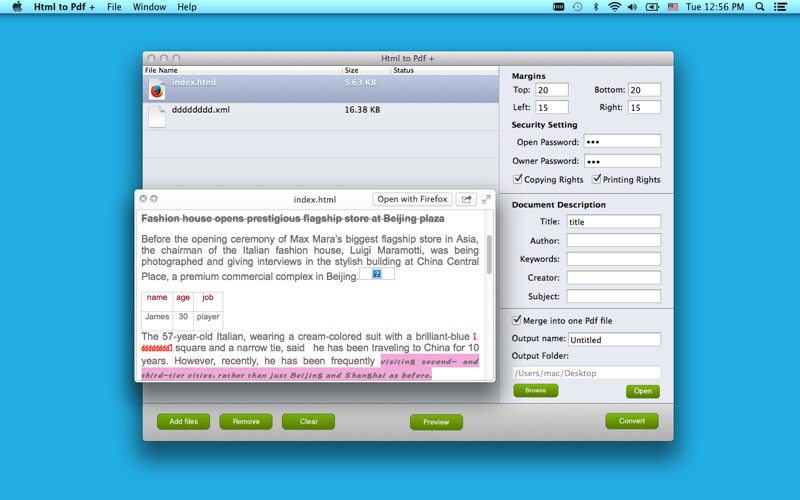800x500 pixels.
Task: Open the Help menu
Action: (187, 7)
